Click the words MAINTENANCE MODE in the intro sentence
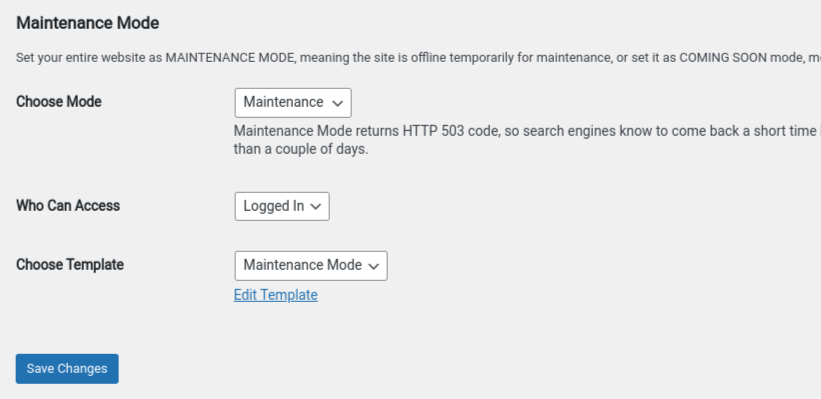821x399 pixels. click(229, 58)
